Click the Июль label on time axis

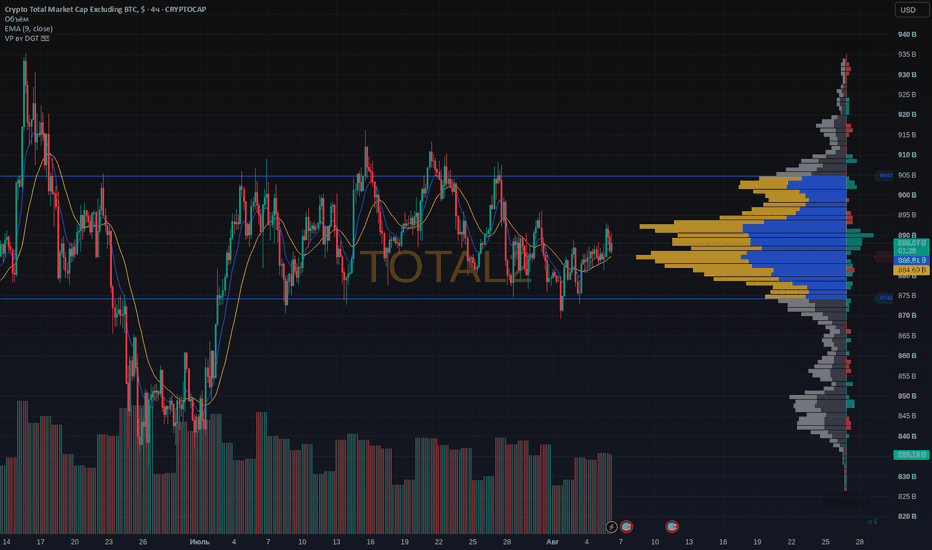click(x=199, y=542)
